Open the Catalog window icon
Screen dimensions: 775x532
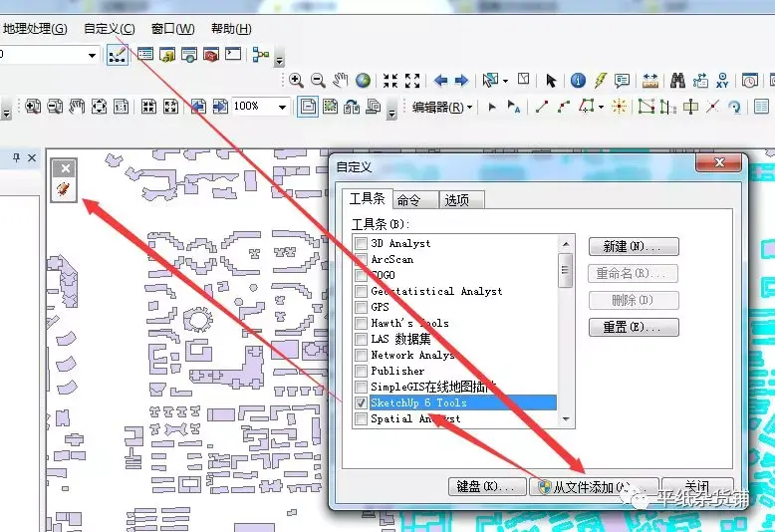(x=167, y=55)
